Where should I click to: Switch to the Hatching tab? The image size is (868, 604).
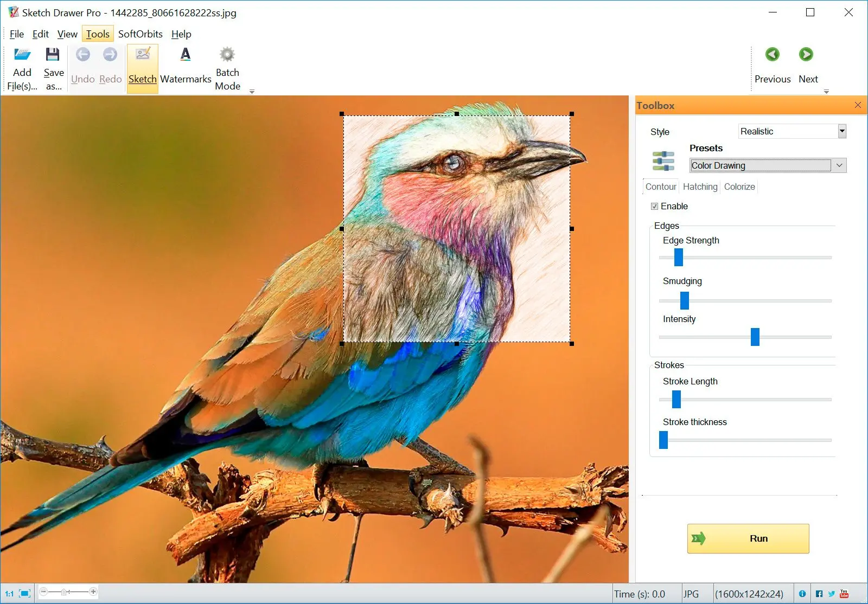coord(700,187)
